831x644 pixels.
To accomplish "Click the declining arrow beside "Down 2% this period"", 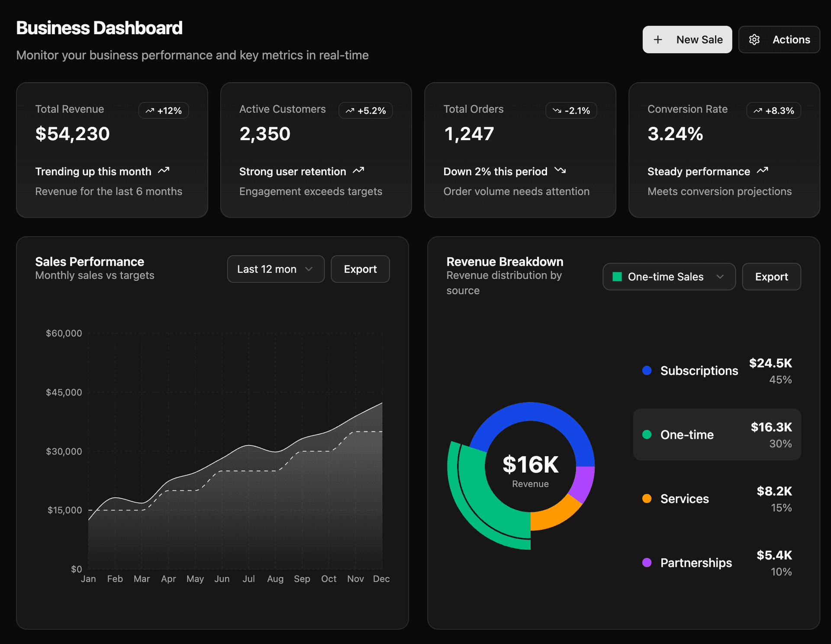I will pos(560,170).
